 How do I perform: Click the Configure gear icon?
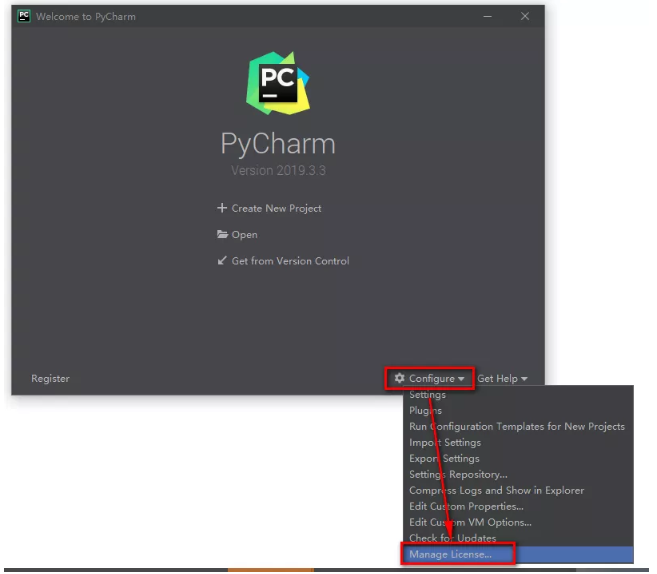(399, 378)
